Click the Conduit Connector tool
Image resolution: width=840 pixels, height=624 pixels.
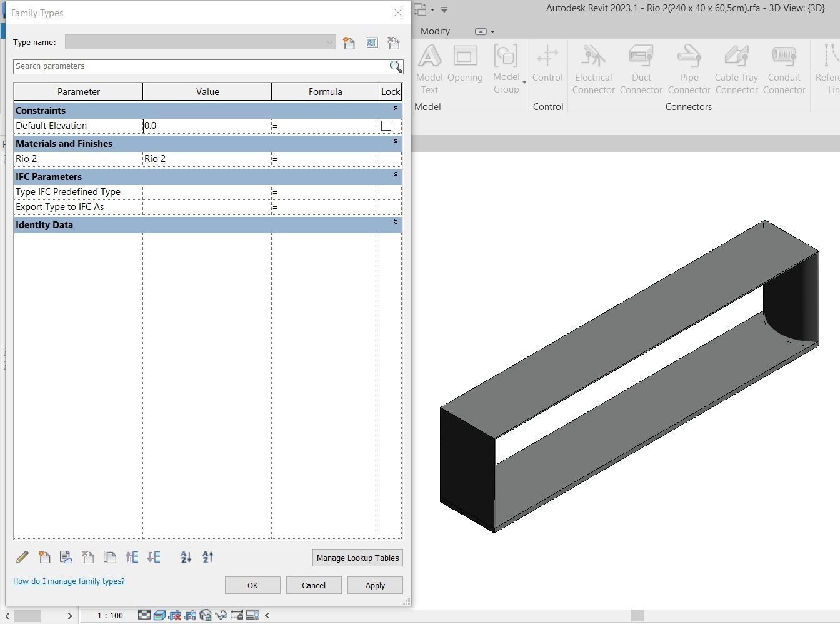point(784,69)
